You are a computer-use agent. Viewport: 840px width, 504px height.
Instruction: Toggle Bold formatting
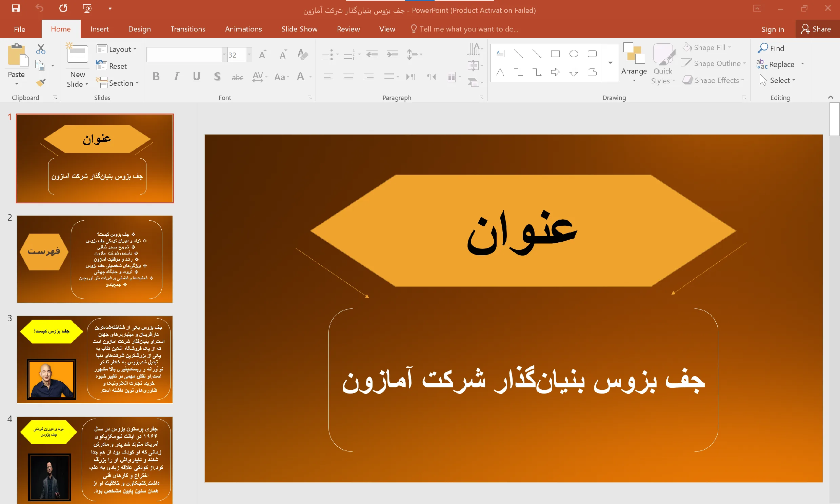click(156, 76)
